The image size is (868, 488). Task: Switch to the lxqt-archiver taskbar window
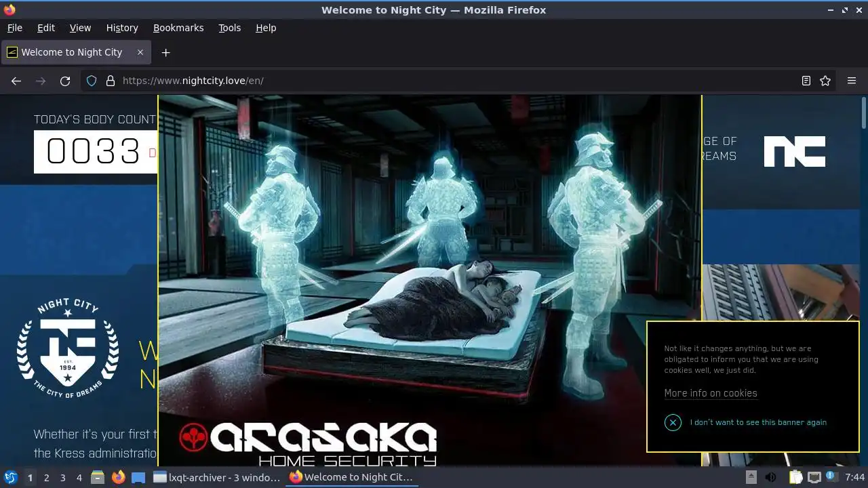pyautogui.click(x=216, y=477)
